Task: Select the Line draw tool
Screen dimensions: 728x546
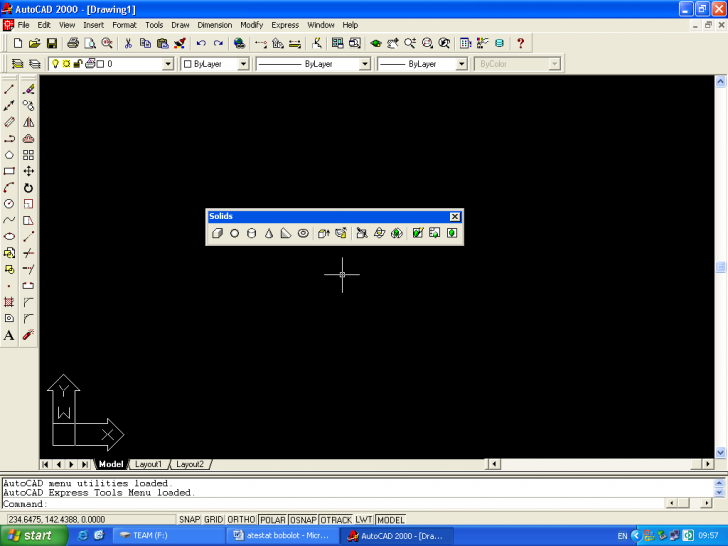Action: 9,89
